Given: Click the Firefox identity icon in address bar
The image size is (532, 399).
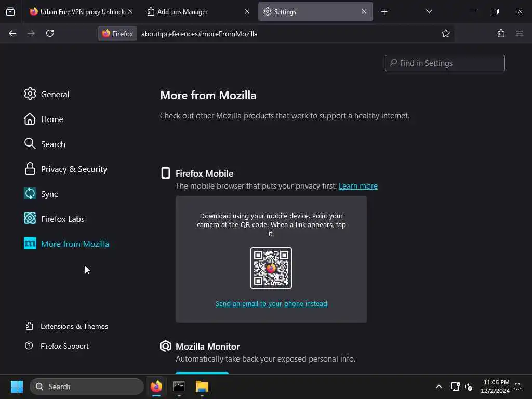Looking at the screenshot, I should [117, 34].
